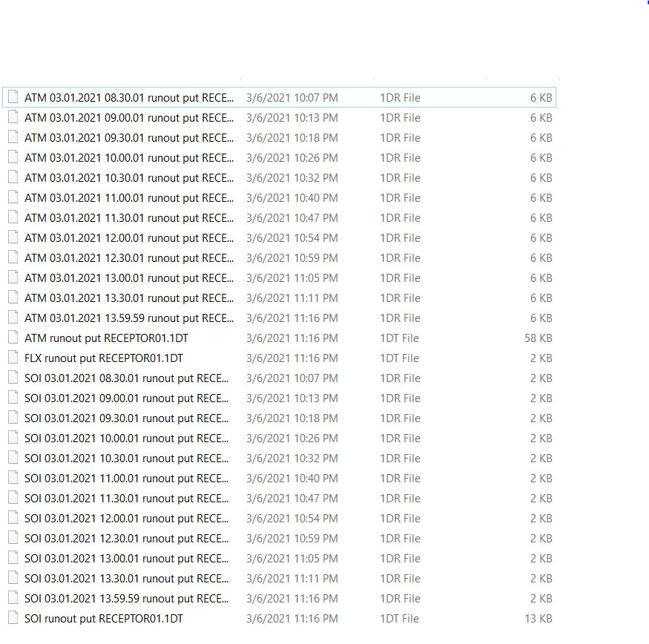The height and width of the screenshot is (644, 649).
Task: Select file name ATM 03.01.2021 10.30.01 runout put
Action: click(x=129, y=178)
